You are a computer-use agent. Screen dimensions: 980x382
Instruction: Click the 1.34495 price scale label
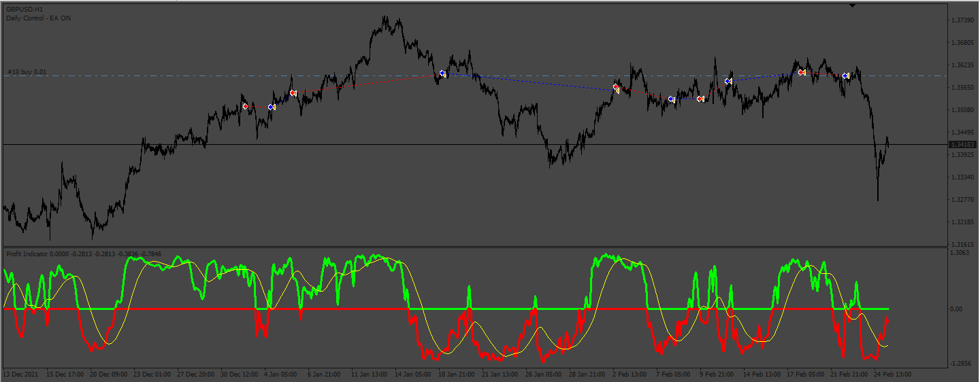(x=964, y=132)
